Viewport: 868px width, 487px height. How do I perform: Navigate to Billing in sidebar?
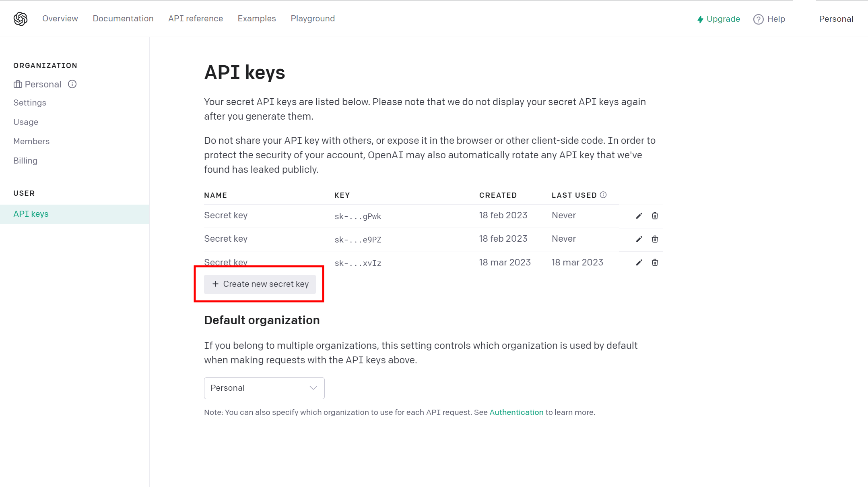(25, 160)
